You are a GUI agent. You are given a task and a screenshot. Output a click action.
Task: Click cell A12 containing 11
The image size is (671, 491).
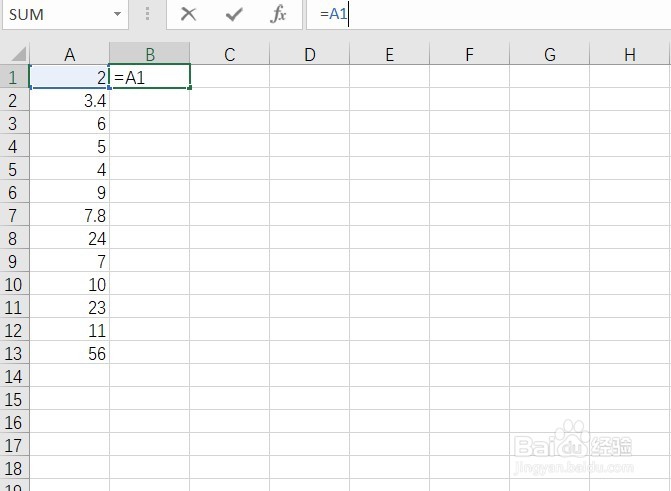(x=69, y=331)
